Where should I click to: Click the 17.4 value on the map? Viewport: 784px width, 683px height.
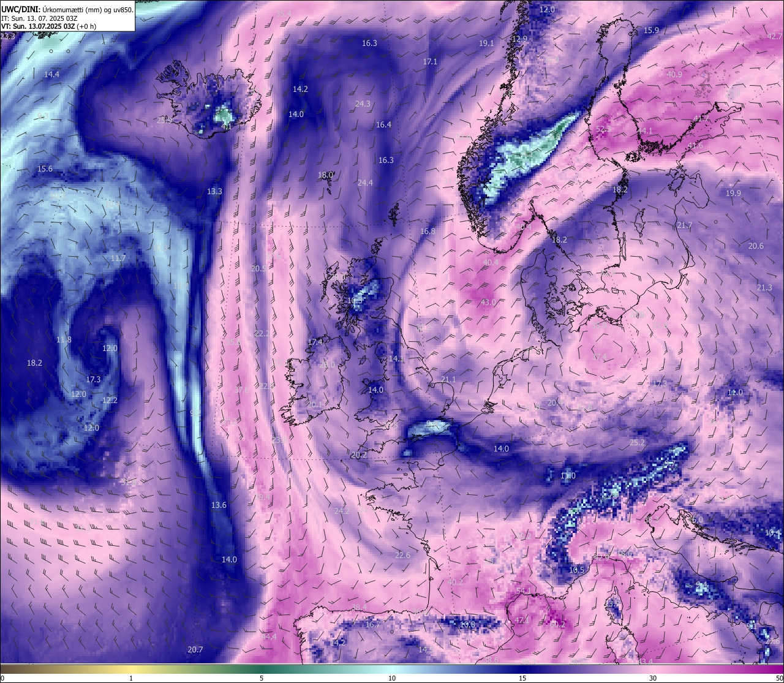(315, 342)
